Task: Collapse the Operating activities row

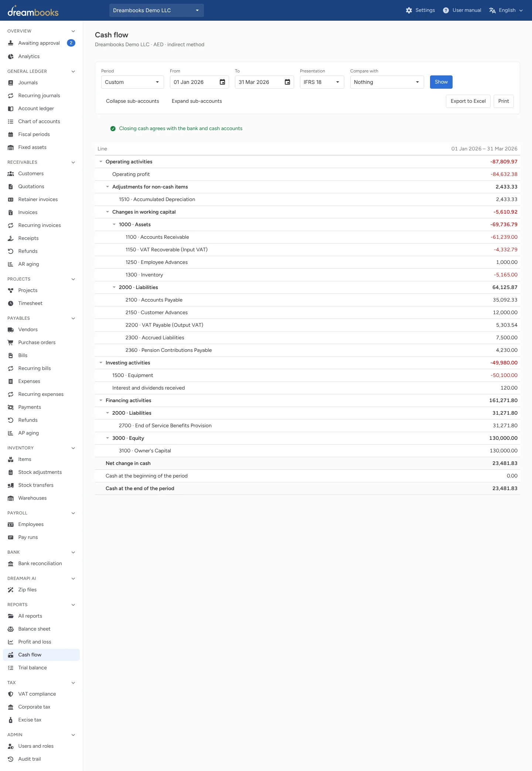Action: tap(101, 162)
